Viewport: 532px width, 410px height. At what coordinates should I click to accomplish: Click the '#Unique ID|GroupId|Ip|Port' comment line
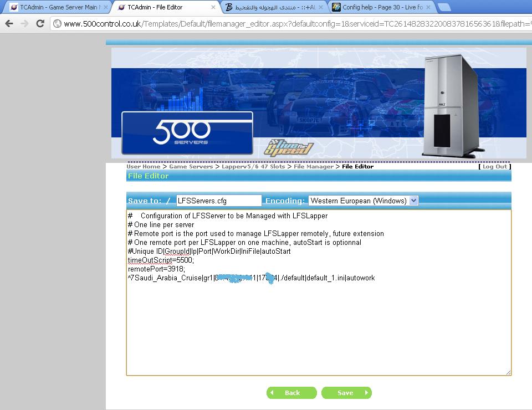[x=209, y=252]
